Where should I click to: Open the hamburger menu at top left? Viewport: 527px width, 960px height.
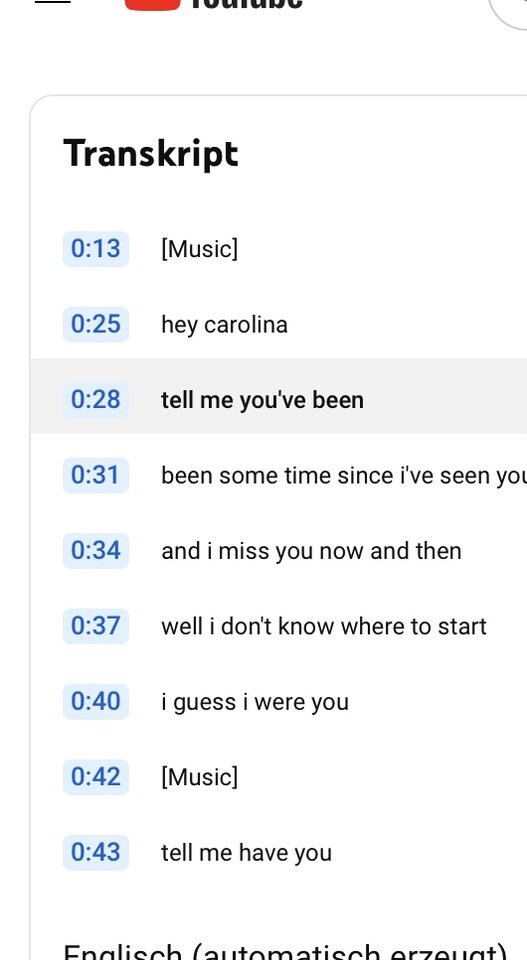[x=53, y=2]
